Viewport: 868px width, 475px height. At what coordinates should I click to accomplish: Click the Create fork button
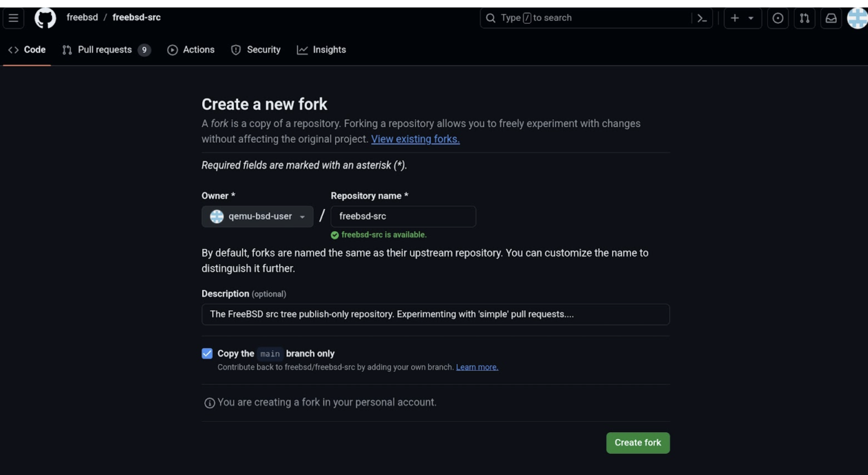coord(637,443)
